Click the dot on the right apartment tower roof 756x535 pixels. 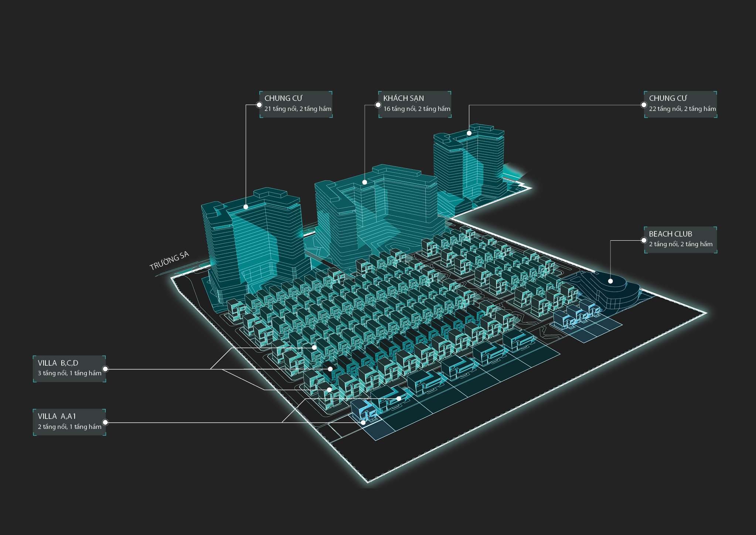tap(469, 133)
